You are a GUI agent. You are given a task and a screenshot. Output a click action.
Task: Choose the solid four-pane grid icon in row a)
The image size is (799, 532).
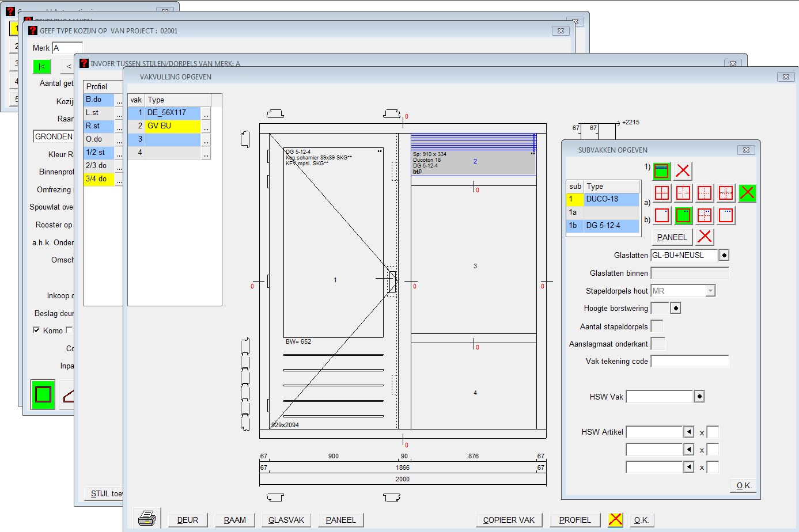662,193
